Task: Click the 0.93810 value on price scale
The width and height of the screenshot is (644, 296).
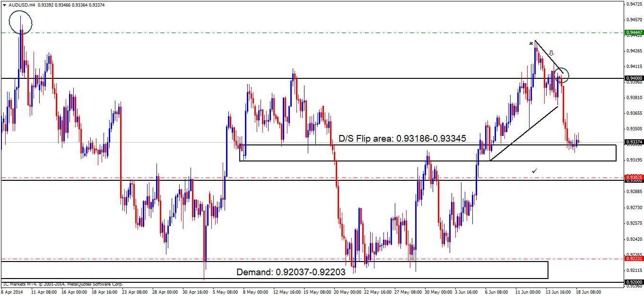Action: (x=634, y=97)
